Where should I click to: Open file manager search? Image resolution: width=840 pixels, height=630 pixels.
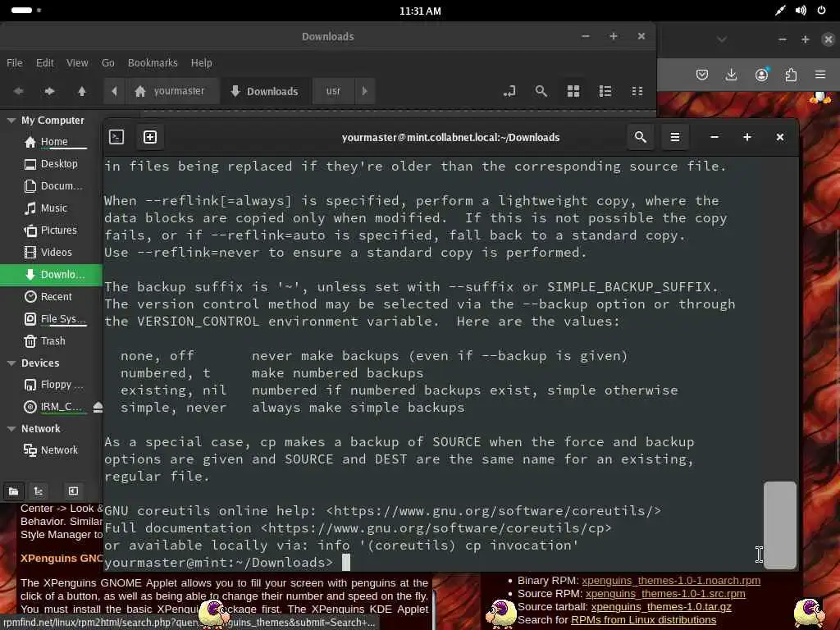tap(541, 91)
